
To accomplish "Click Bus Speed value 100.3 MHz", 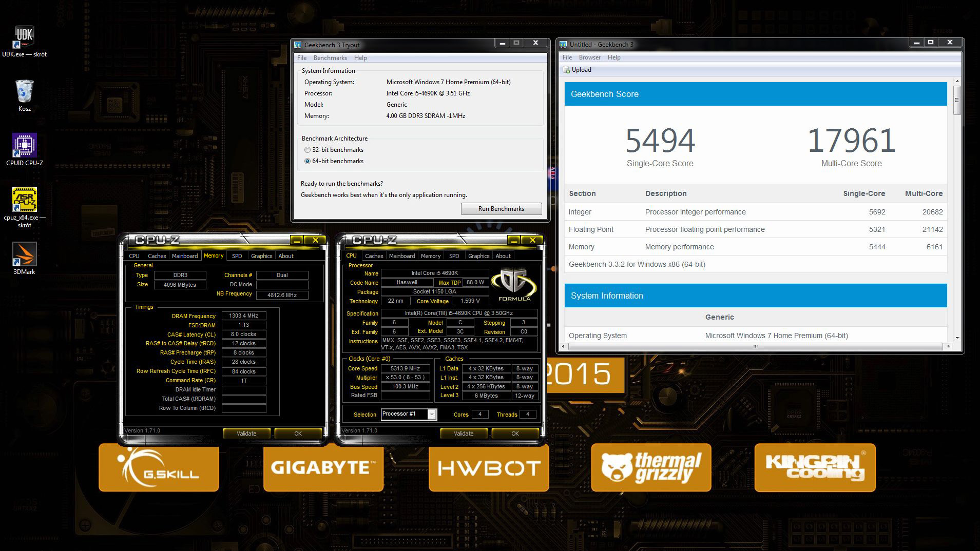I will 405,387.
